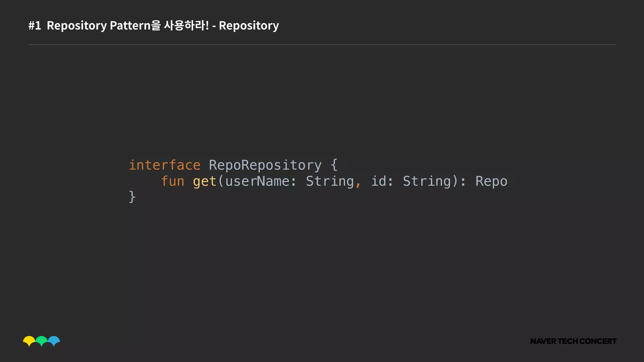Viewport: 644px width, 362px height.
Task: Click the "fun" keyword
Action: (x=173, y=181)
